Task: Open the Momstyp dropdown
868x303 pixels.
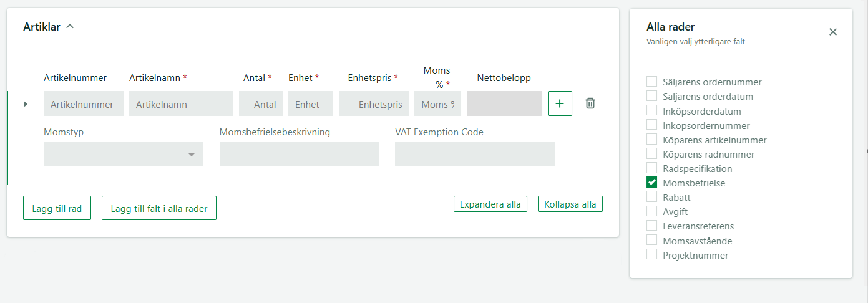Action: tap(123, 154)
